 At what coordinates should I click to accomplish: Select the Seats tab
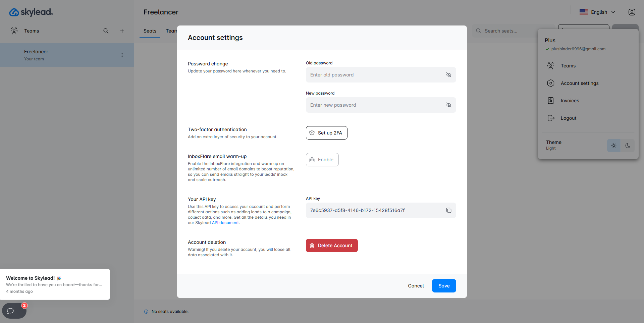tap(150, 31)
